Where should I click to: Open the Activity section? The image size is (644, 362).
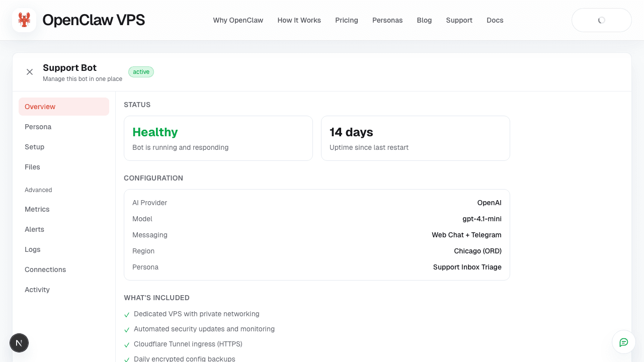click(37, 290)
